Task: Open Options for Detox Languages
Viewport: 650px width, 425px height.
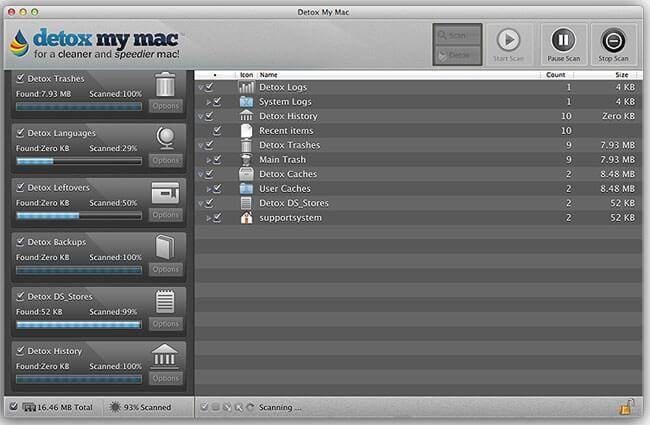Action: click(165, 160)
